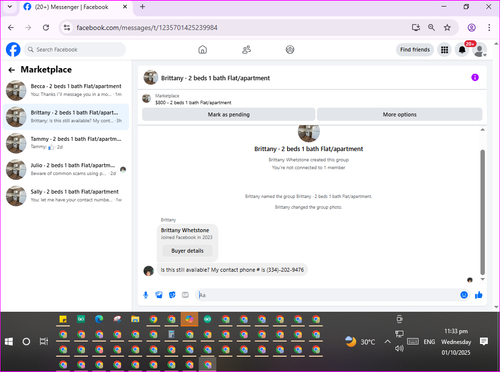Click the 30°C weather widget
This screenshot has height=372, width=500.
click(360, 342)
